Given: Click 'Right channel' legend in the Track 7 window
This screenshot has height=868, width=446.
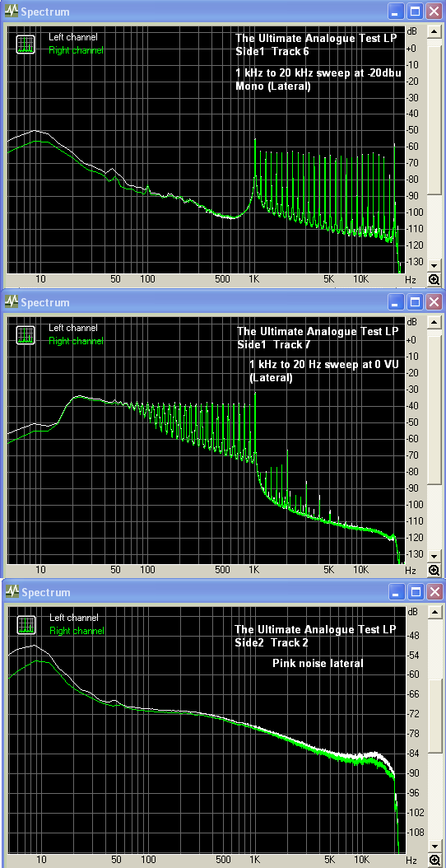Looking at the screenshot, I should pos(76,341).
